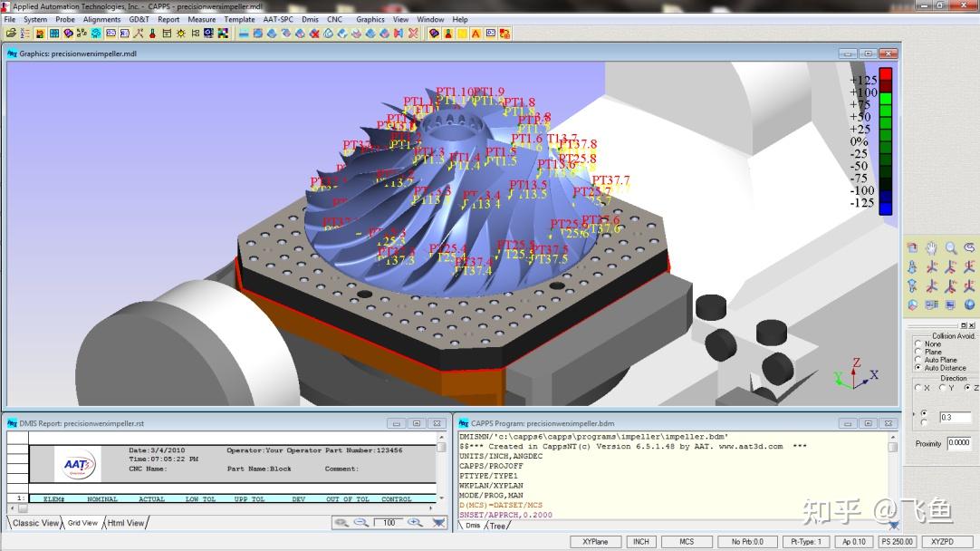Viewport: 980px width, 551px height.
Task: Open the Alignments menu
Action: coord(101,19)
